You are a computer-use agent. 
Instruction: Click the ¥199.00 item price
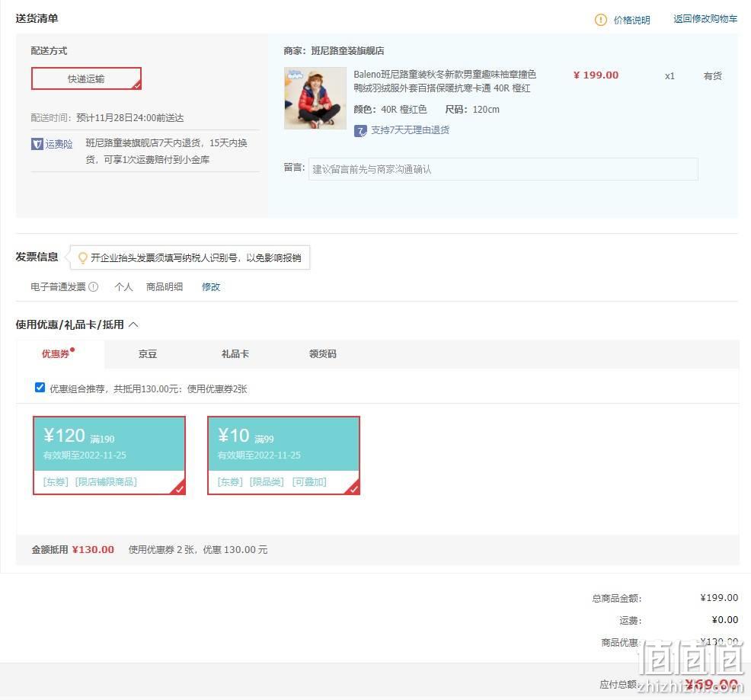point(596,75)
